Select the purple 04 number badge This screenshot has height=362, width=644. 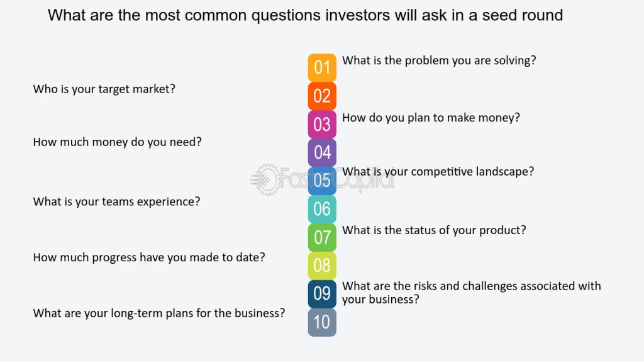pyautogui.click(x=322, y=152)
